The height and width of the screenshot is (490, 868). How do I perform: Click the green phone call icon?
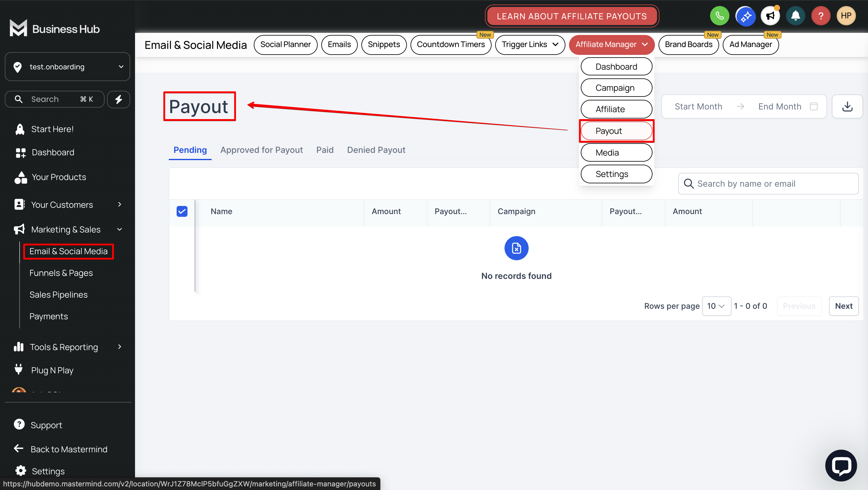coord(719,15)
